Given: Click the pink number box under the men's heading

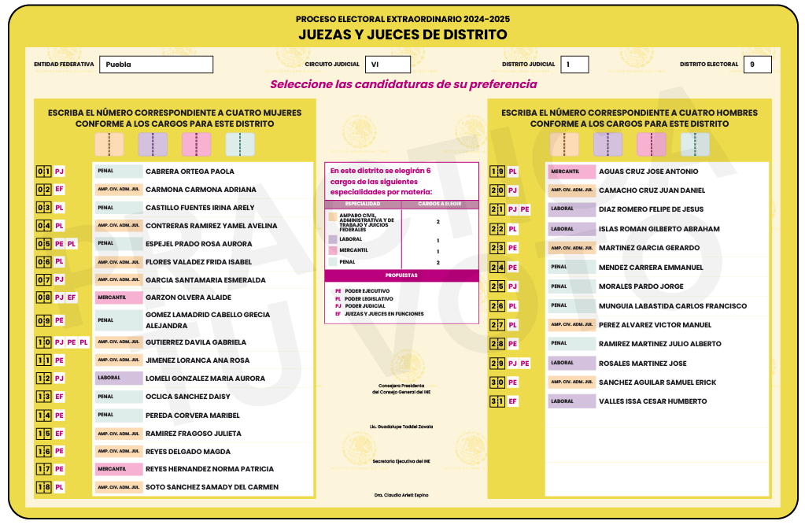Looking at the screenshot, I should 652,144.
